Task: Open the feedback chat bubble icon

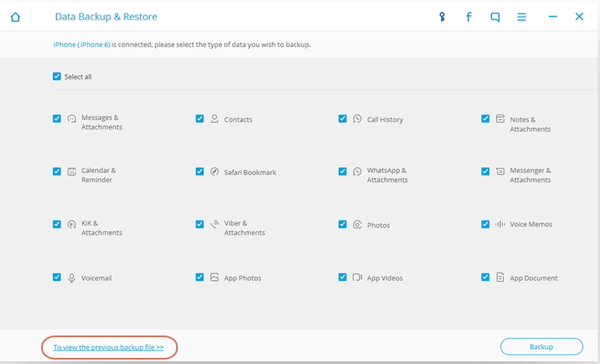Action: 495,17
